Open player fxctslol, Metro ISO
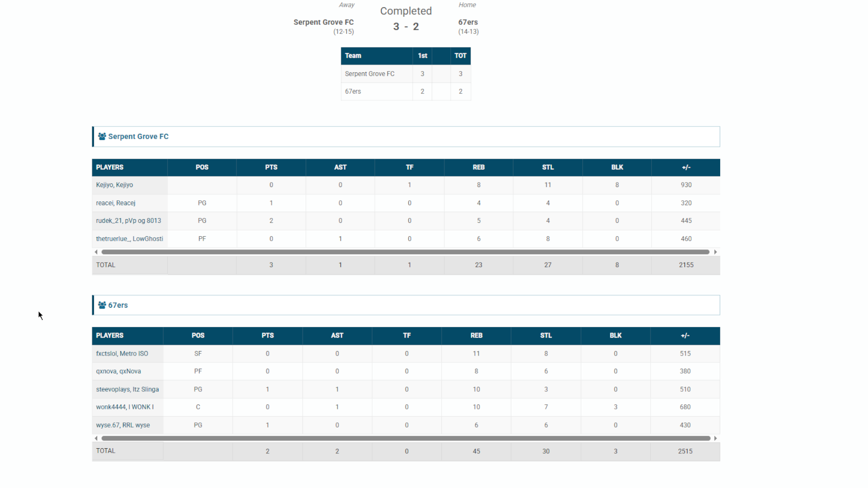Viewport: 868px width, 488px height. tap(122, 353)
